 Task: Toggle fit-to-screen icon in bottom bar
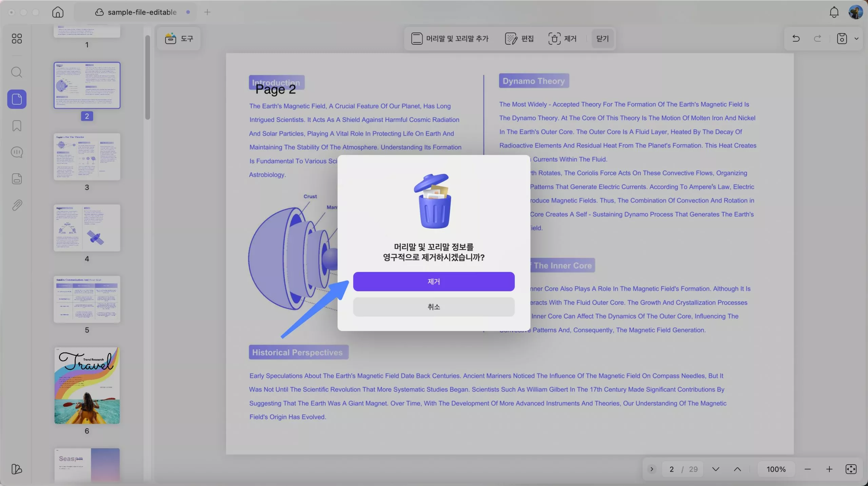pyautogui.click(x=851, y=469)
